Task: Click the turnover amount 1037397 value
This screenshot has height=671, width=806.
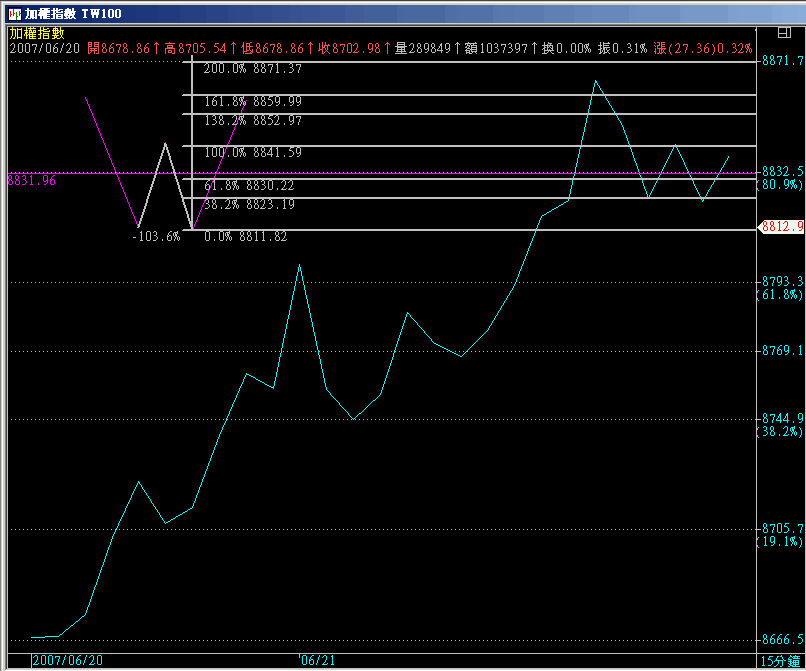Action: pos(503,48)
